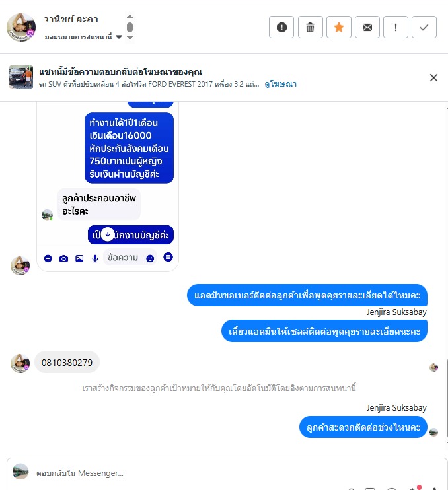
Task: Dismiss the ad reply notice banner
Action: (433, 77)
